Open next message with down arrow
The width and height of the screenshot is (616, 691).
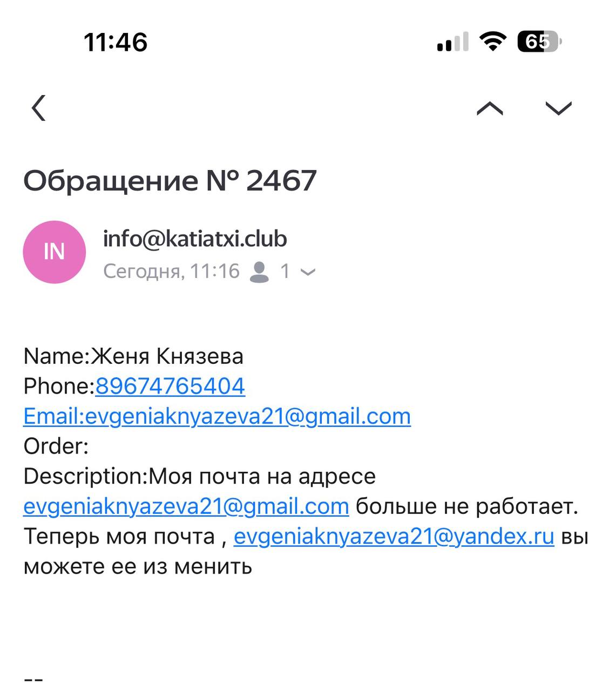click(x=558, y=109)
